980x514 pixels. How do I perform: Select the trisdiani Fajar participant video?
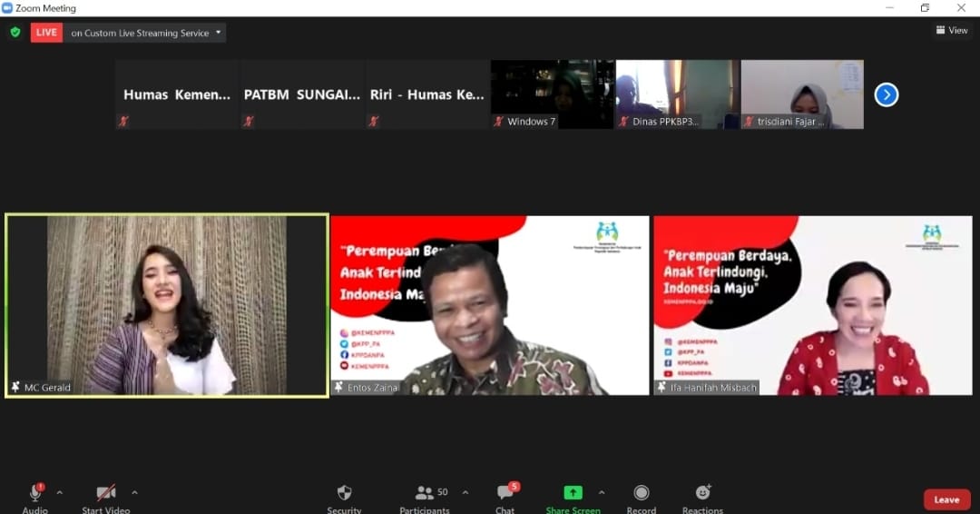click(x=802, y=94)
